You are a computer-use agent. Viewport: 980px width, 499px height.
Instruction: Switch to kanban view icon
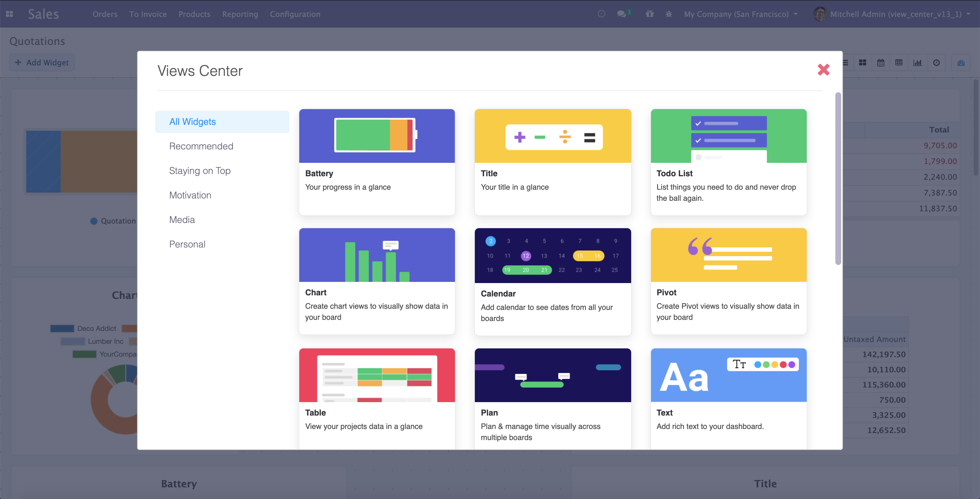pyautogui.click(x=862, y=63)
